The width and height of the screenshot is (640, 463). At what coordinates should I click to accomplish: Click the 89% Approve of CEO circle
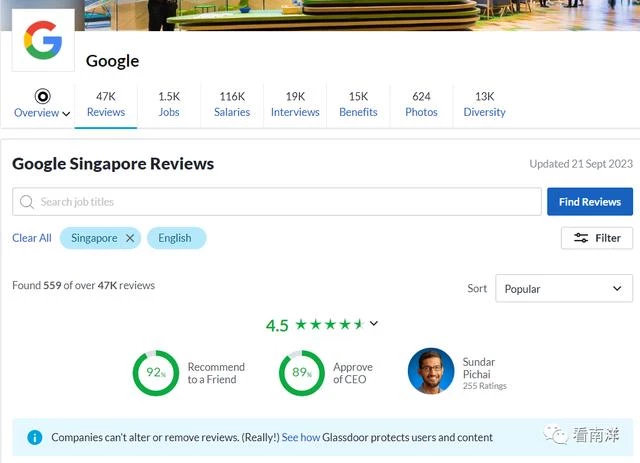[302, 373]
